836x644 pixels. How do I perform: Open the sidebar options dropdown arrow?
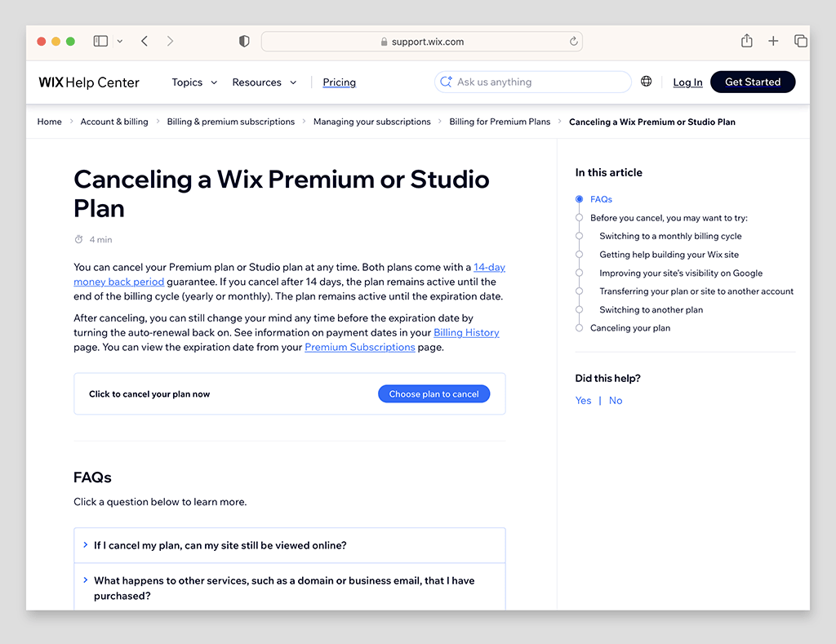[120, 41]
